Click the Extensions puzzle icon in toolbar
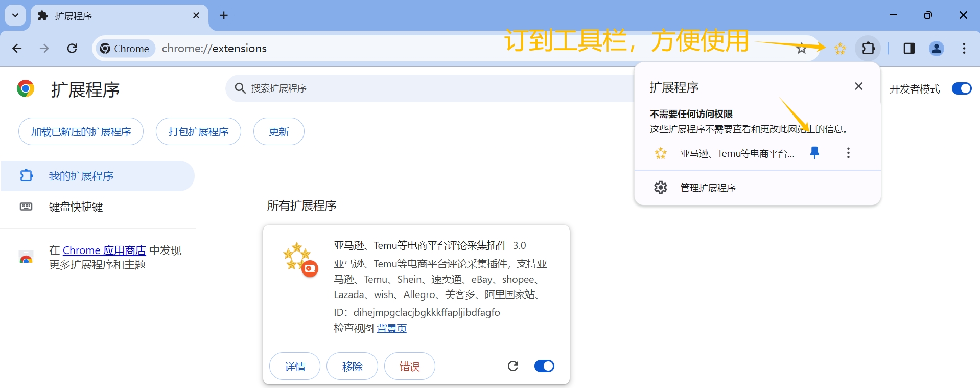 pos(868,49)
